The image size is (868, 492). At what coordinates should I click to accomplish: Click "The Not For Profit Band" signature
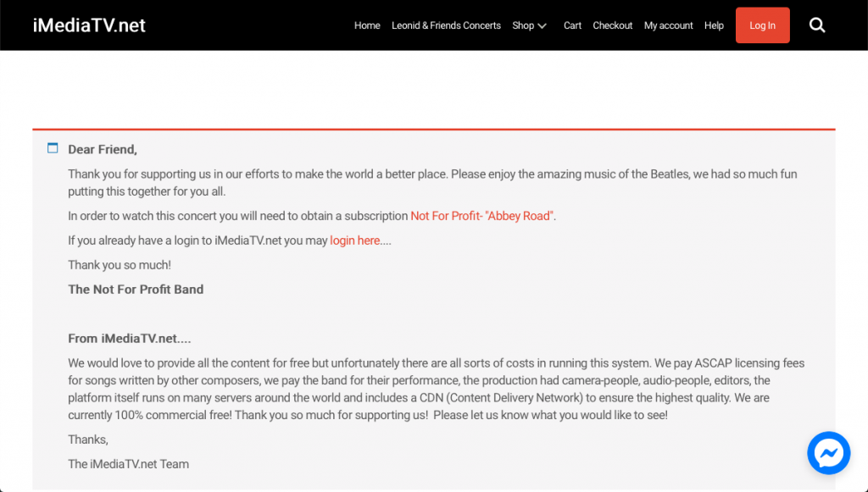(x=136, y=289)
